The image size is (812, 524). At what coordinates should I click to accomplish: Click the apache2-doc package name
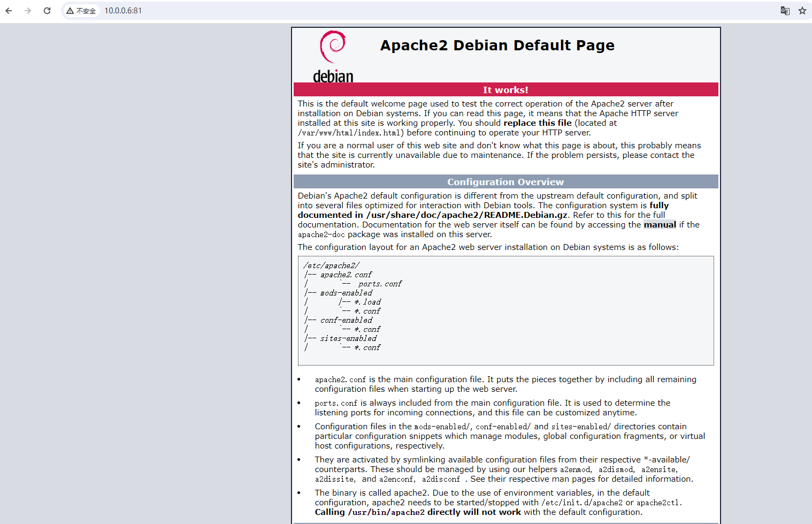(321, 234)
